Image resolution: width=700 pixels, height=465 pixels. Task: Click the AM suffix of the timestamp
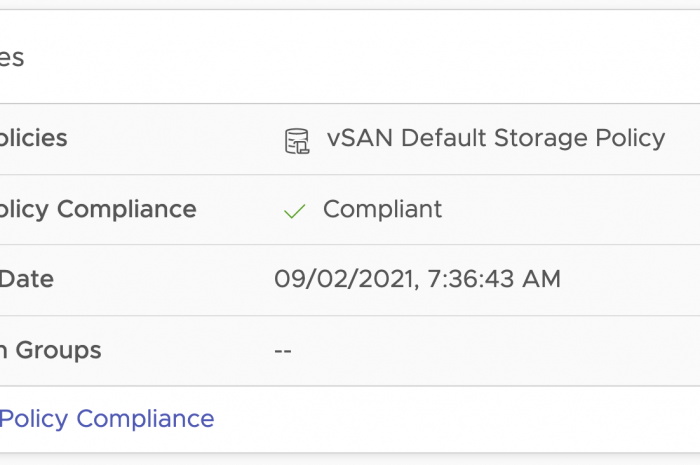[543, 279]
